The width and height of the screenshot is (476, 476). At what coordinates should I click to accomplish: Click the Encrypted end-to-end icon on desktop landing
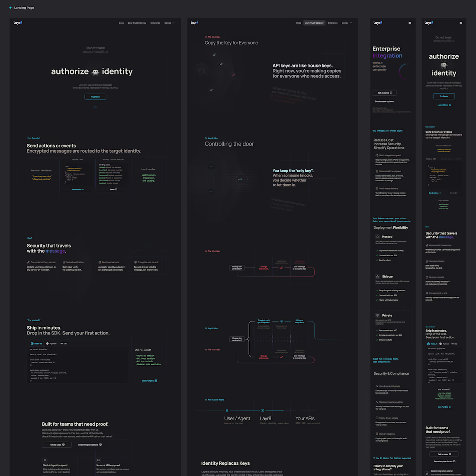[x=135, y=262]
